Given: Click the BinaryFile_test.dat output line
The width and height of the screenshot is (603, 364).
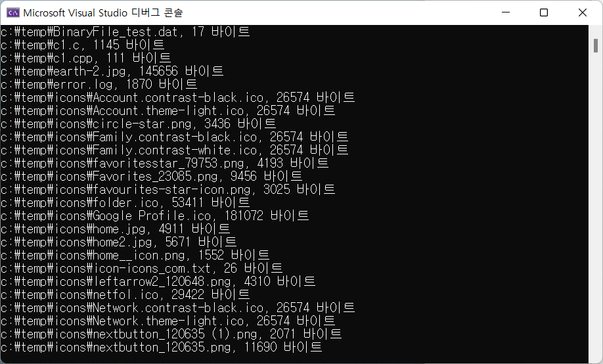Looking at the screenshot, I should (x=125, y=32).
